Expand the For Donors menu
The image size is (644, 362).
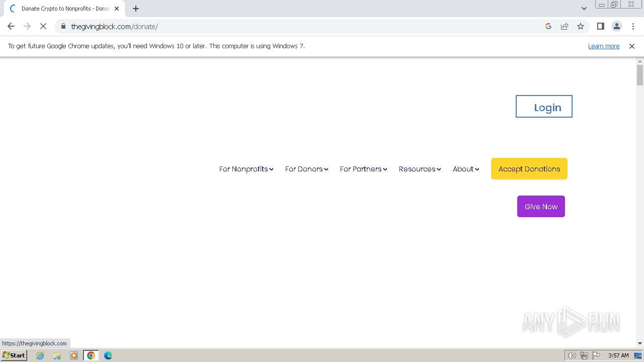[306, 169]
